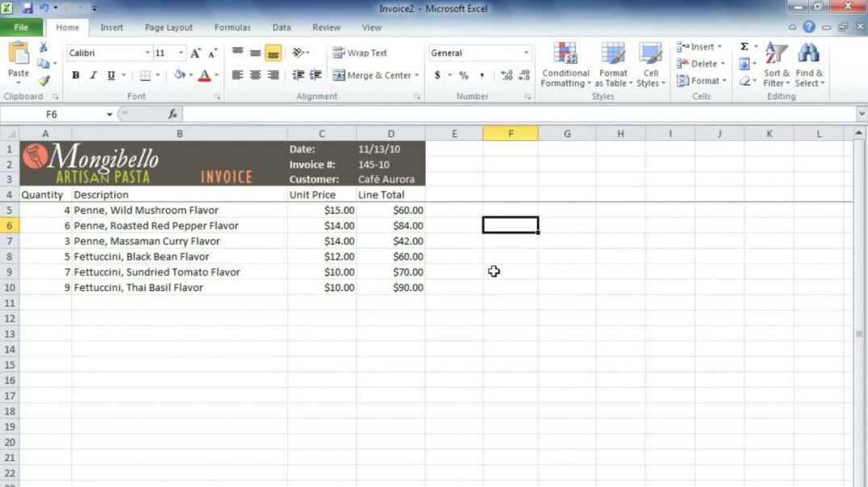Select the column F header

point(511,133)
